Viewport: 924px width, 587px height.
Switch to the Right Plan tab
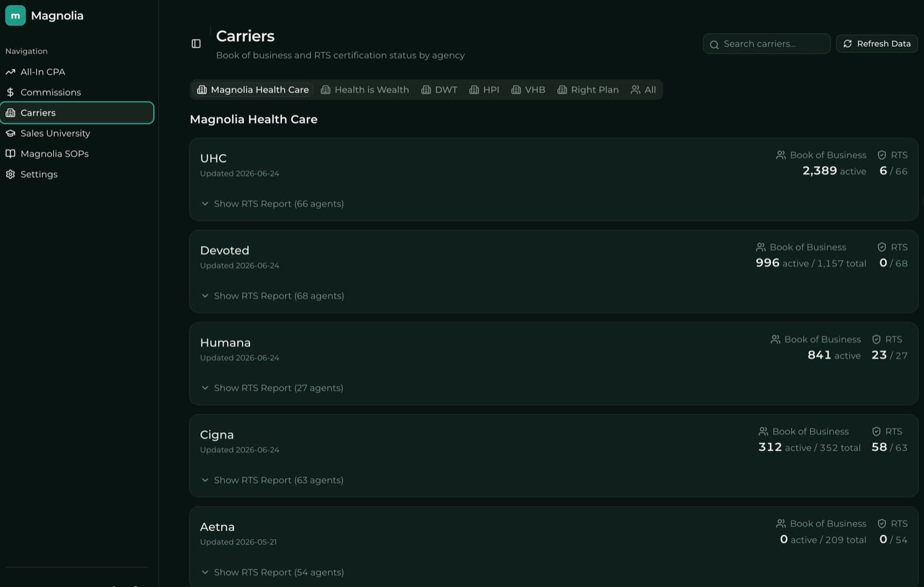pos(588,90)
